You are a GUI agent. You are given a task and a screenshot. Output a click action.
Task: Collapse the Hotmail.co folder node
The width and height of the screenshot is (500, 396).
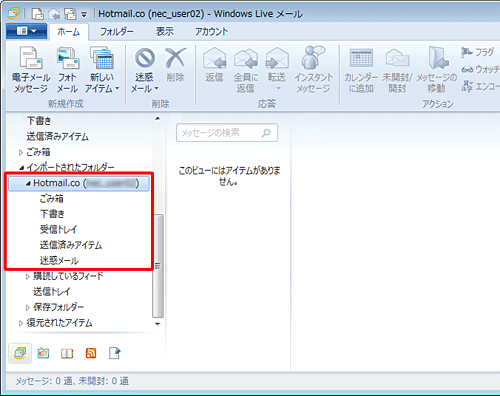point(28,184)
